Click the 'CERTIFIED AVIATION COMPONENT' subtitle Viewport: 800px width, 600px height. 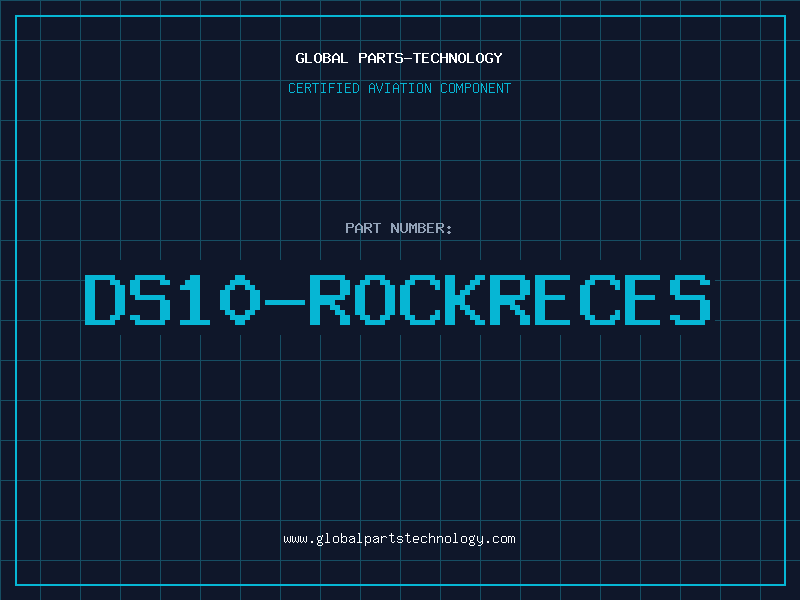pos(399,89)
